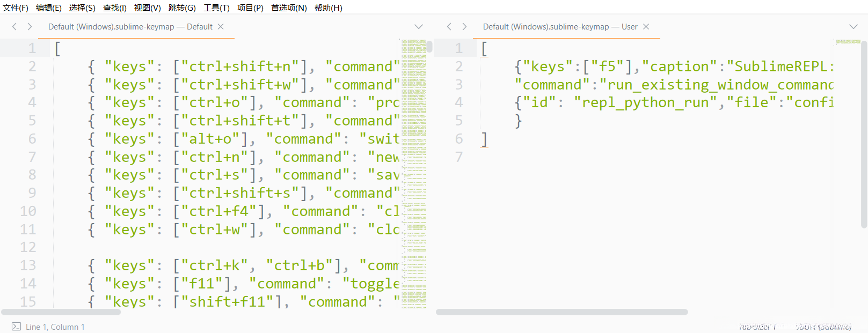Image resolution: width=868 pixels, height=333 pixels.
Task: Open the JSON syntax selector in status bar
Action: coord(823,327)
